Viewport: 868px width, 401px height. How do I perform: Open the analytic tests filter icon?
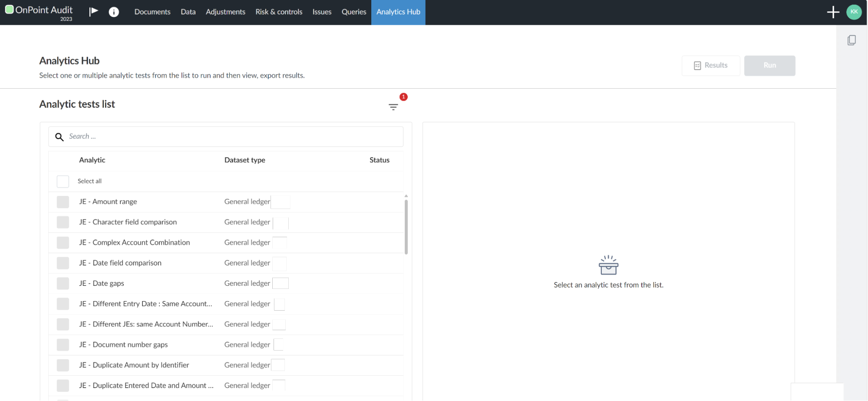coord(393,107)
